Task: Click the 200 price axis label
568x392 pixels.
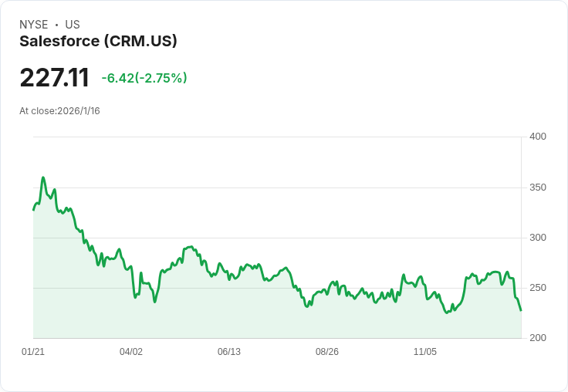Action: click(x=538, y=338)
